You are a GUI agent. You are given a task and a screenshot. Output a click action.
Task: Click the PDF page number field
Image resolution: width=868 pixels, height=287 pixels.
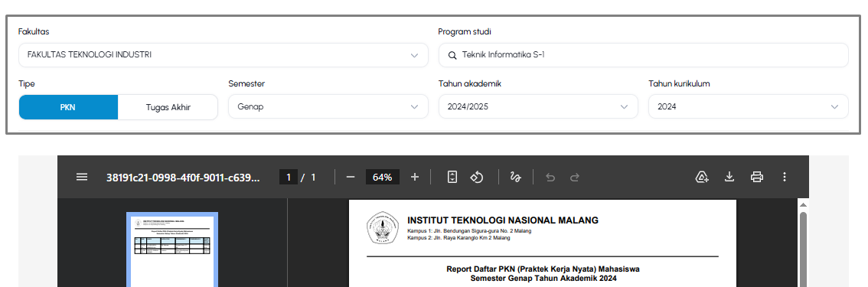click(x=289, y=177)
